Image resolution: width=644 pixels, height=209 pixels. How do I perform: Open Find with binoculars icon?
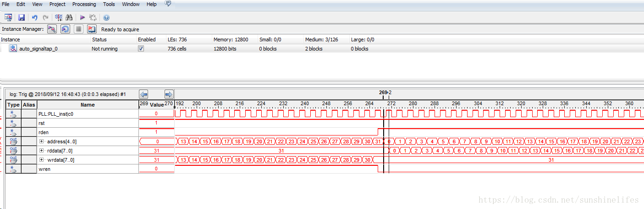tap(69, 17)
